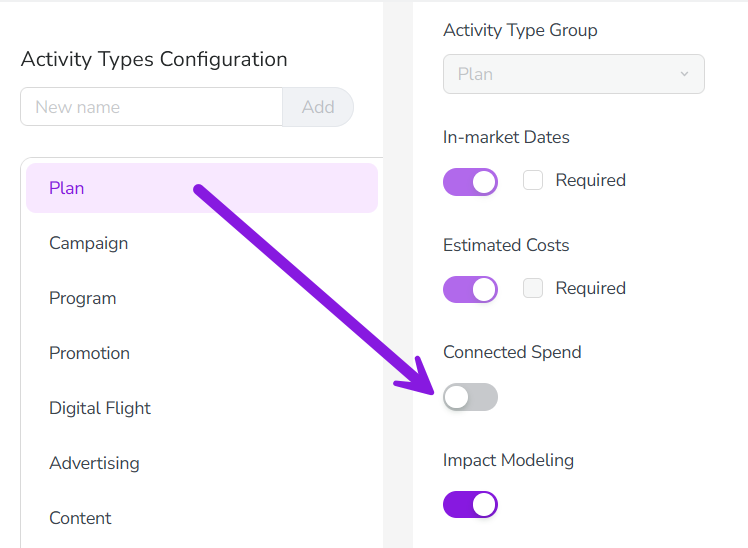Screen dimensions: 748x548
Task: Turn off the Estimated Costs toggle
Action: click(470, 289)
